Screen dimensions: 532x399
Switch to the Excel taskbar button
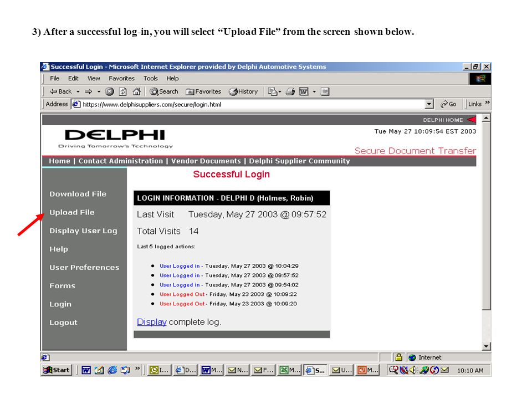pos(289,370)
